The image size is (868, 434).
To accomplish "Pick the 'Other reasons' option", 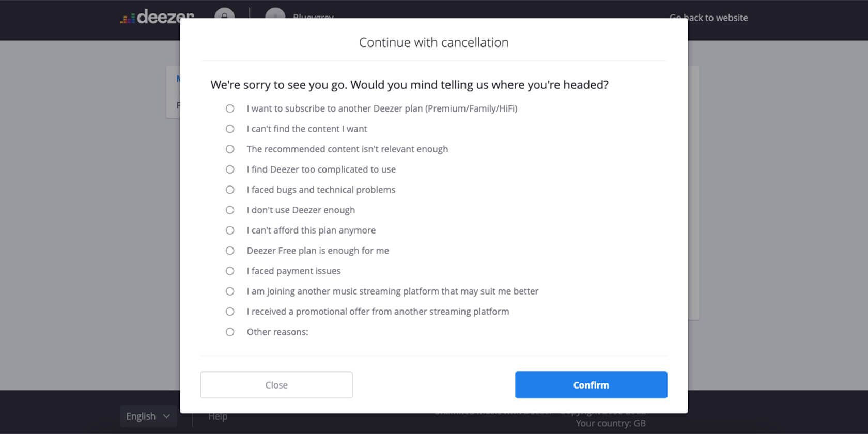I will coord(230,332).
